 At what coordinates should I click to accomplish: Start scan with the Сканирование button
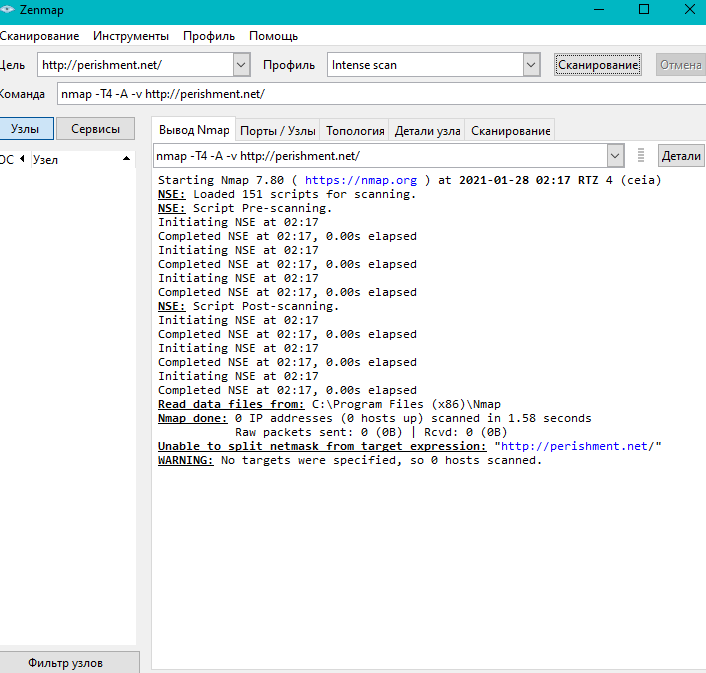(x=598, y=65)
